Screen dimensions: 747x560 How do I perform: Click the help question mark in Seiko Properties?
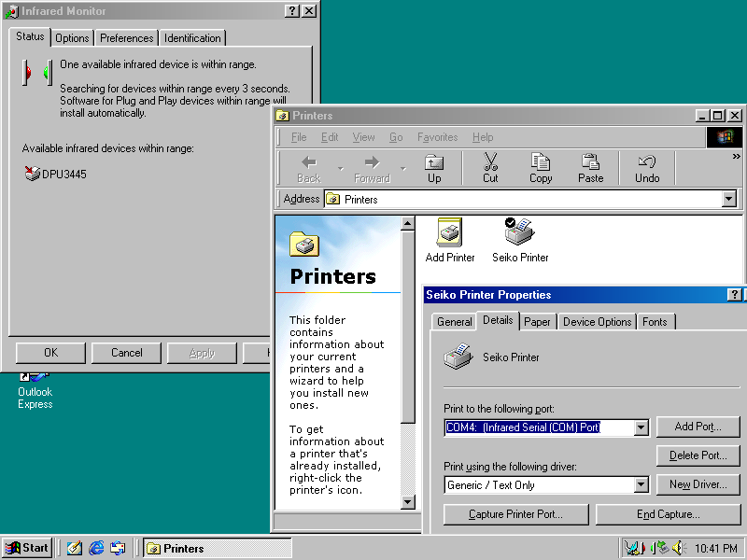[x=734, y=295]
